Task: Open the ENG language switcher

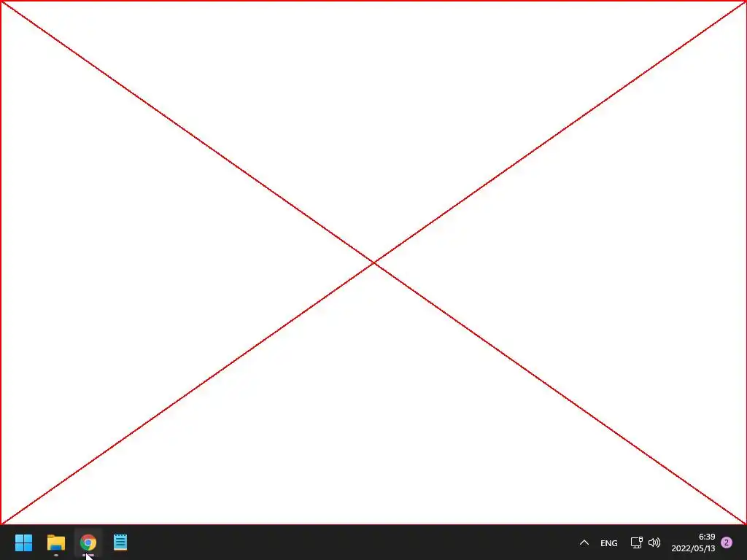Action: point(609,542)
